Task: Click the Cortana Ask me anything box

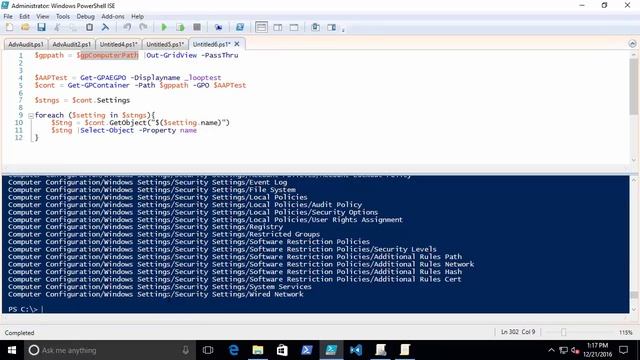Action: pos(110,350)
